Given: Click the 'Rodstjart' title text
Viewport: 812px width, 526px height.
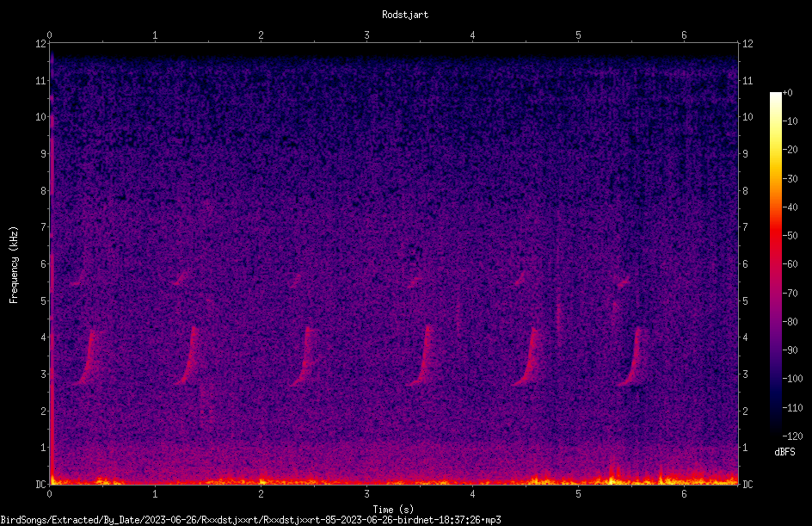Looking at the screenshot, I should point(405,15).
